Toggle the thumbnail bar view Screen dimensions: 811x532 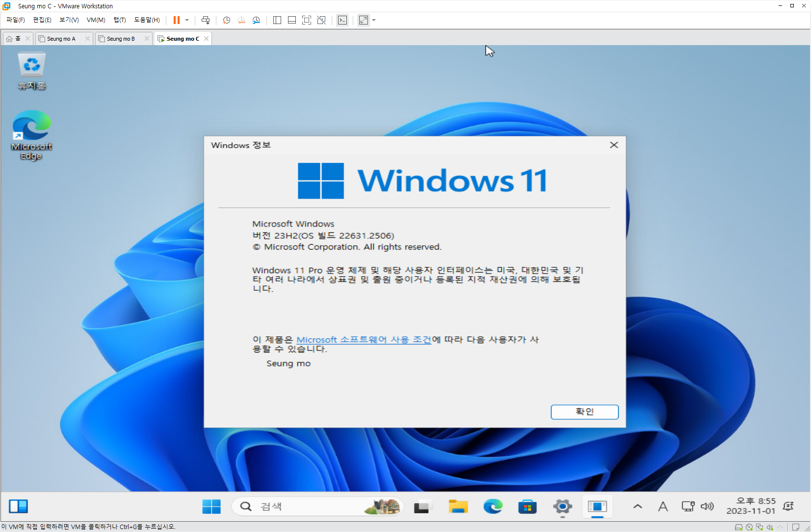click(292, 20)
